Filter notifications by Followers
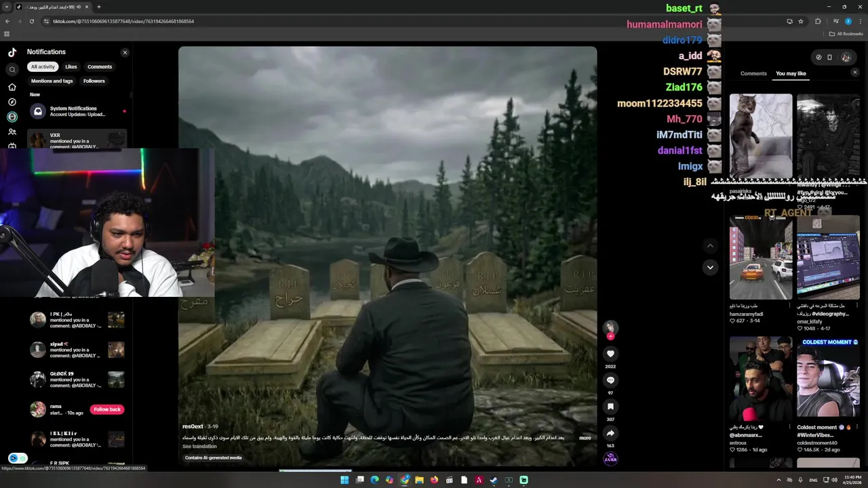 pyautogui.click(x=94, y=81)
